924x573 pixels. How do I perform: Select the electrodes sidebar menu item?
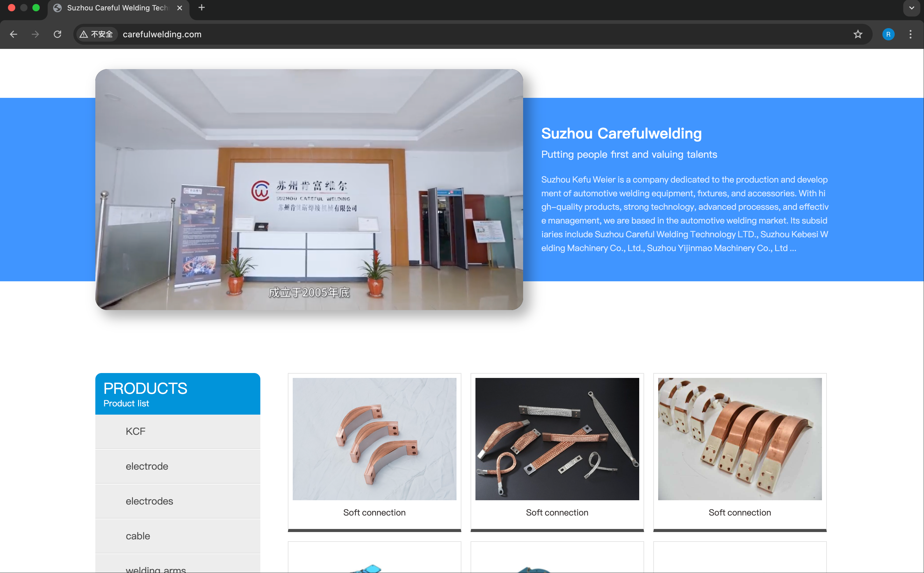click(x=178, y=501)
